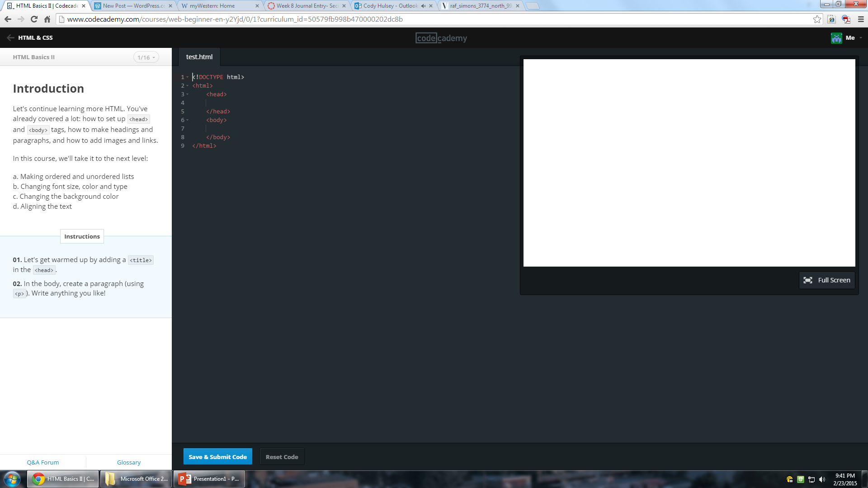Image resolution: width=868 pixels, height=488 pixels.
Task: Open the Me profile avatar menu
Action: (836, 38)
